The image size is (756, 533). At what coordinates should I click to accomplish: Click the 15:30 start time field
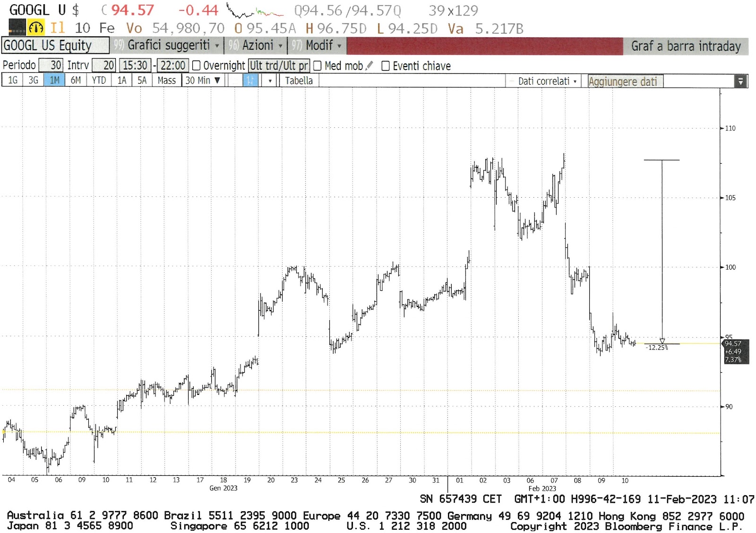pos(135,65)
